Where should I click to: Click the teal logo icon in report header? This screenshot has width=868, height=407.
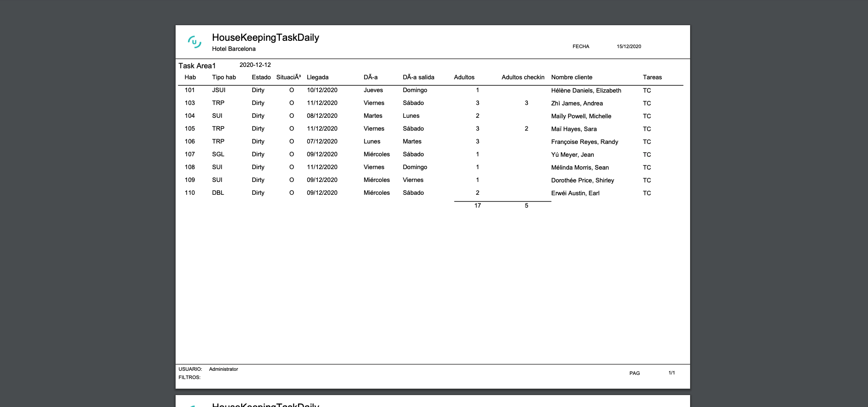tap(194, 42)
